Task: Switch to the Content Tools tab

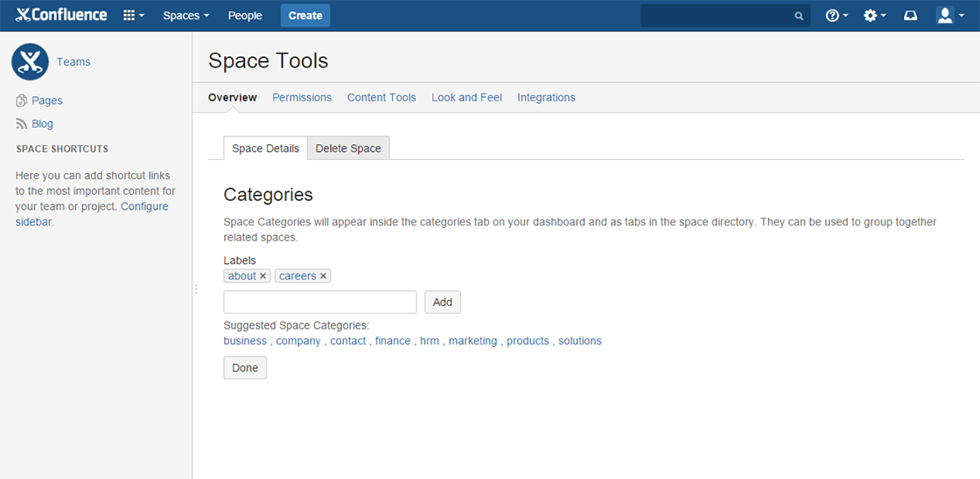Action: [381, 97]
